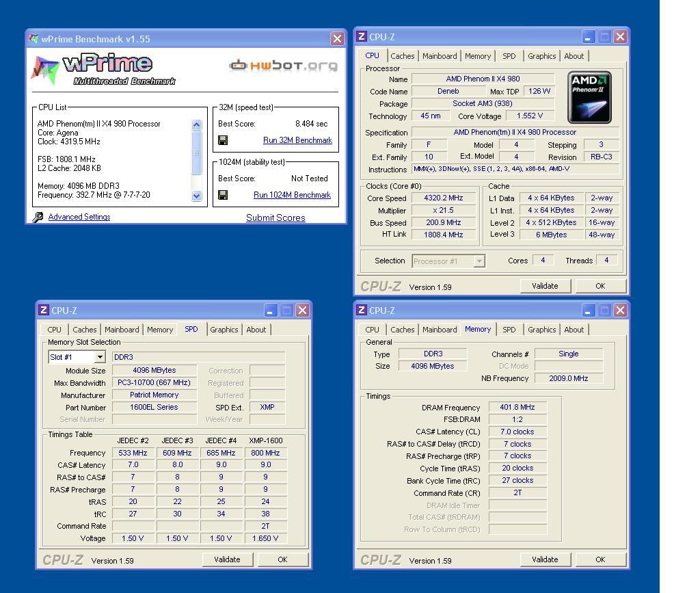This screenshot has height=593, width=700.
Task: Click the Advanced Settings wrench icon
Action: point(38,217)
